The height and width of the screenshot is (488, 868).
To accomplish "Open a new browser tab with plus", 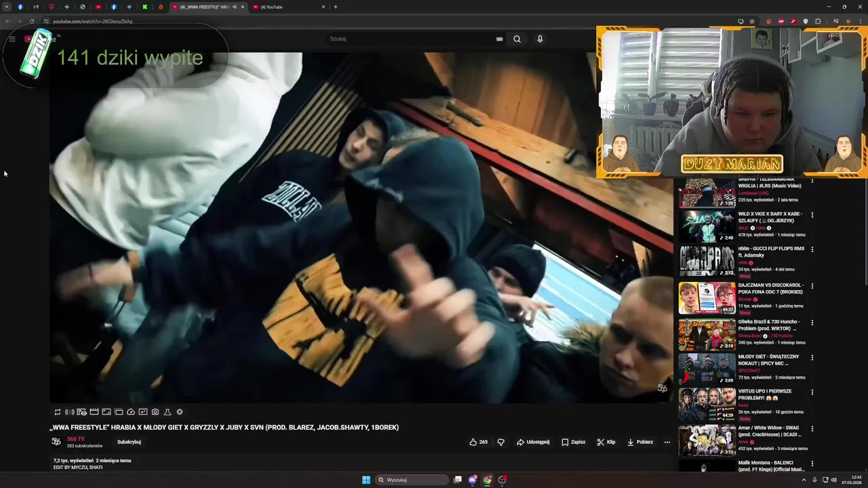I will 336,7.
